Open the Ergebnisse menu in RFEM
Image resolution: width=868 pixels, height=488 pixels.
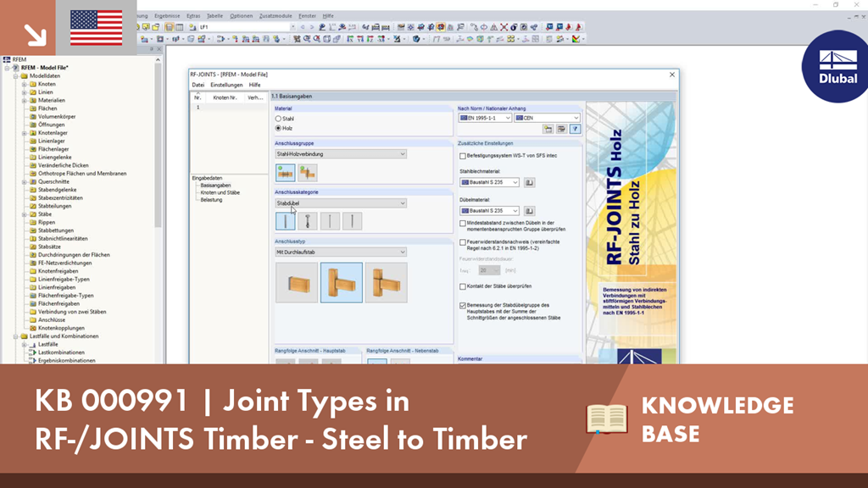click(x=167, y=16)
